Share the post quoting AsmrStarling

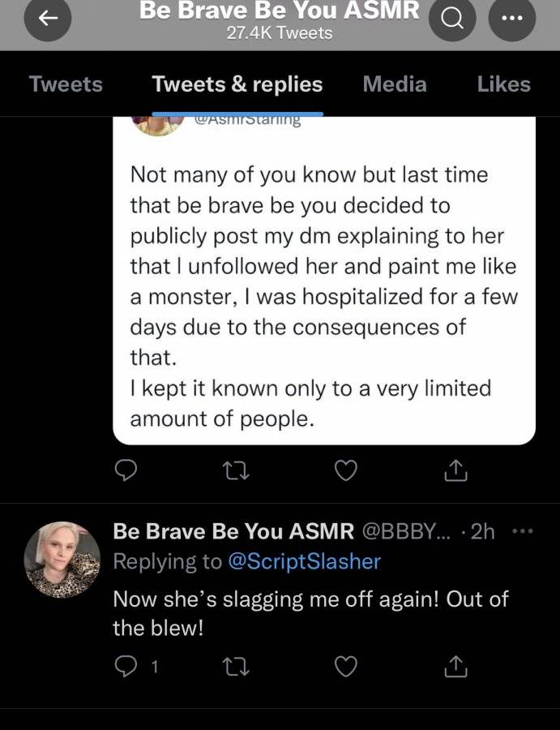(x=455, y=470)
